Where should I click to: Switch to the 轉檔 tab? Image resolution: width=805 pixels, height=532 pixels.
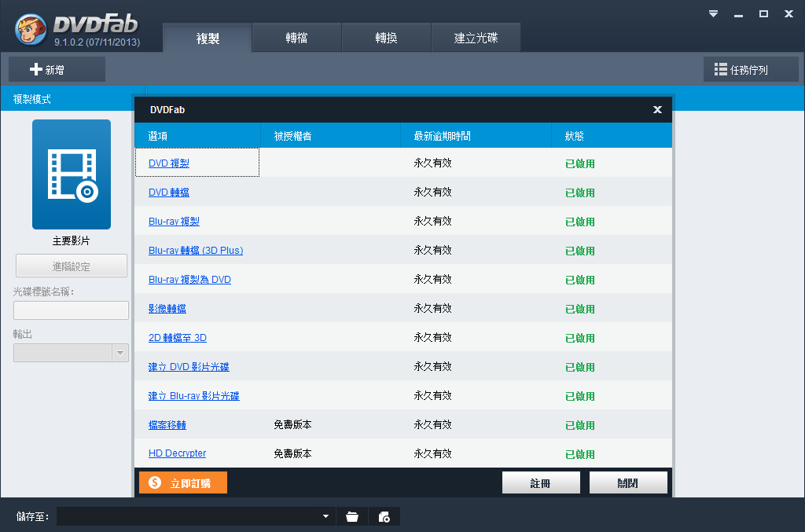tap(296, 38)
